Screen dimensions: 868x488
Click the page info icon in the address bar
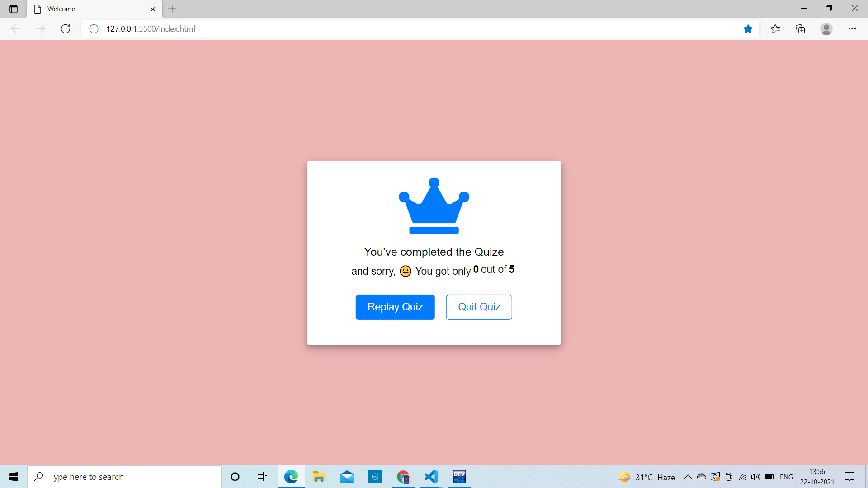point(94,28)
